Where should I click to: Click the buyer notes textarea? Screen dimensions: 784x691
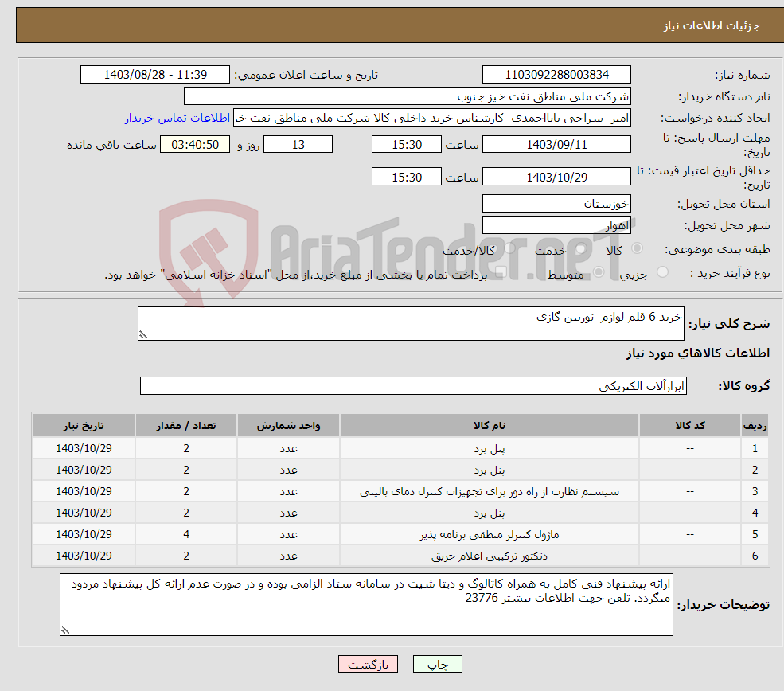coord(366,604)
